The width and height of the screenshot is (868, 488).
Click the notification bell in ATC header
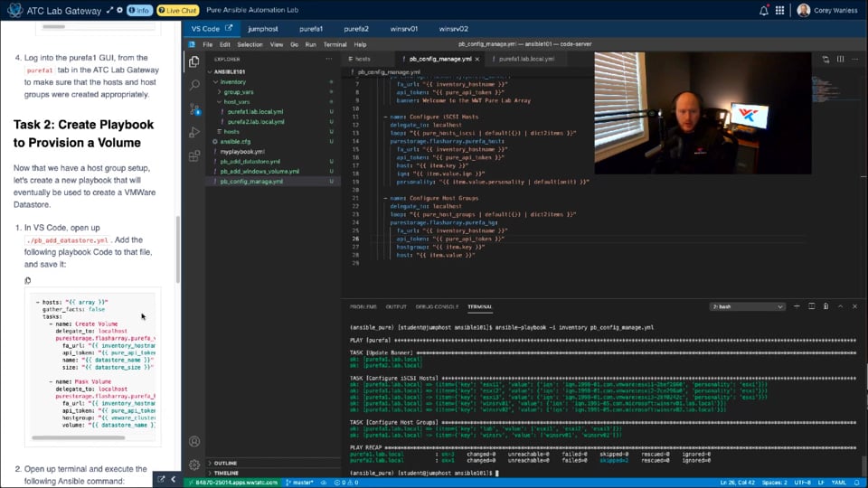[764, 10]
